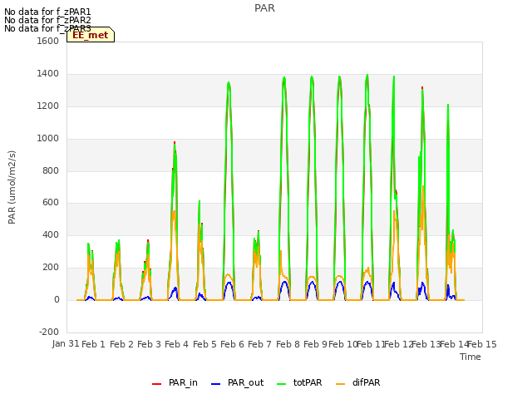Click the Feb 7 x-axis label
532x399 pixels.
point(260,344)
